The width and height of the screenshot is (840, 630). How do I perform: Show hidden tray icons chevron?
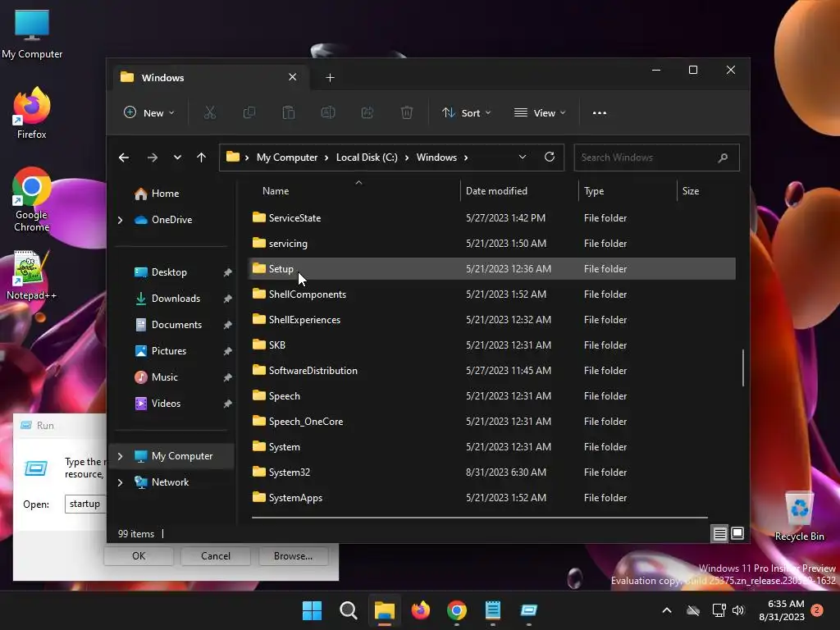pos(667,610)
